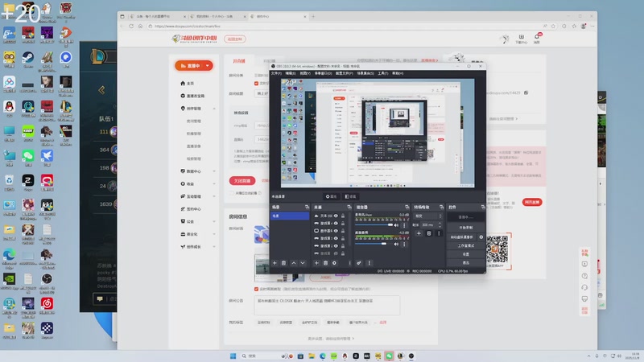The image size is (644, 362).
Task: Toggle visibility of the third source row
Action: coord(336,231)
